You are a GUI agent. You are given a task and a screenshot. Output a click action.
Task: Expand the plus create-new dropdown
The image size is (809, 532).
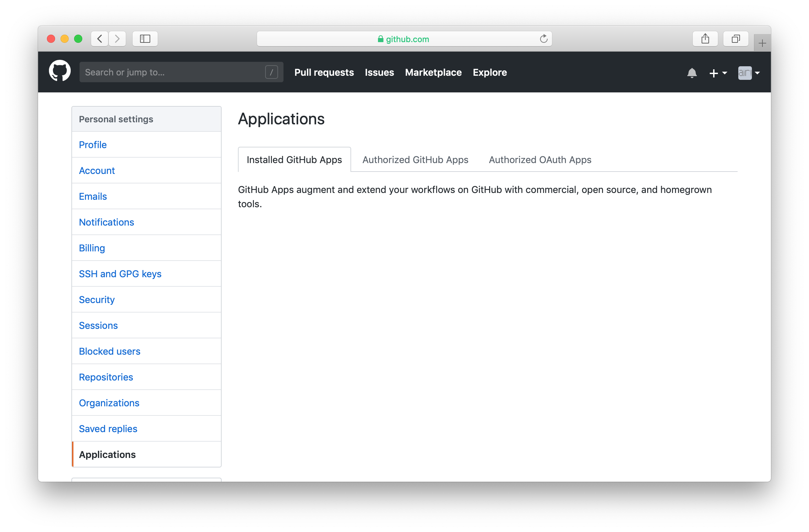click(718, 73)
